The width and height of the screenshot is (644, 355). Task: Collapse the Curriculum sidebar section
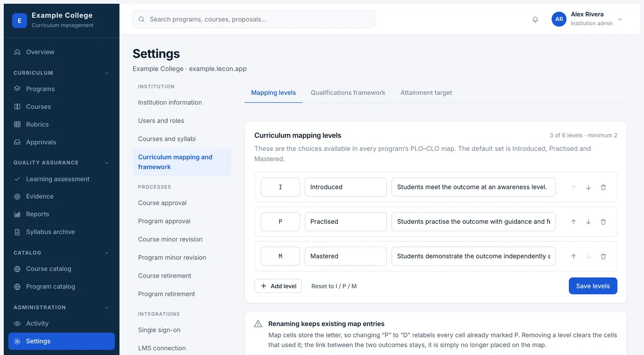coord(107,73)
